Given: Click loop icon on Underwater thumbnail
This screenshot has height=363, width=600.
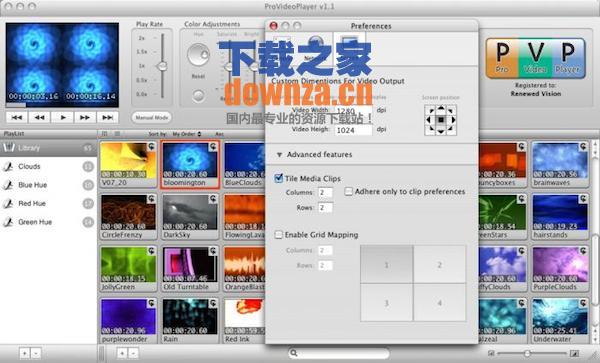Looking at the screenshot, I should click(583, 303).
